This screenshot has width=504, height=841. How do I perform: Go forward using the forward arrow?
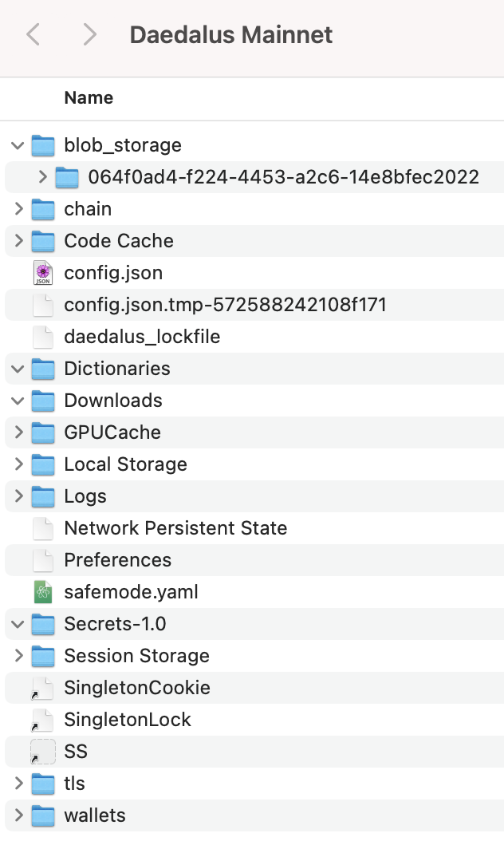(x=89, y=35)
